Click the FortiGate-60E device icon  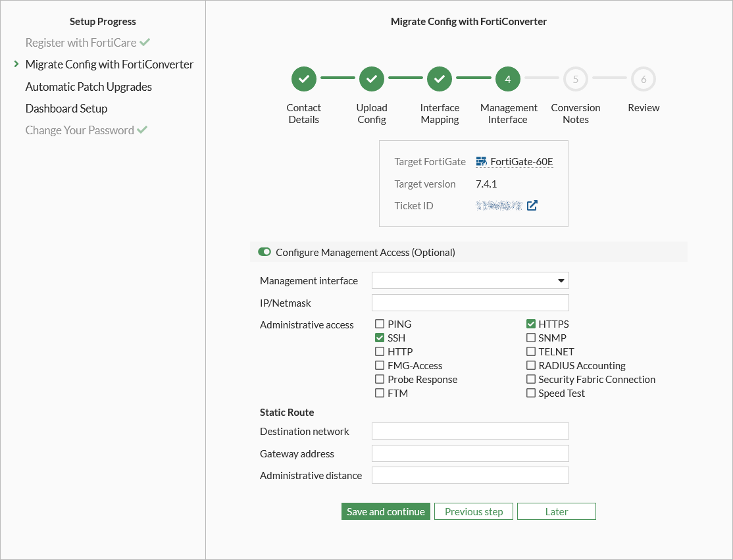[481, 161]
